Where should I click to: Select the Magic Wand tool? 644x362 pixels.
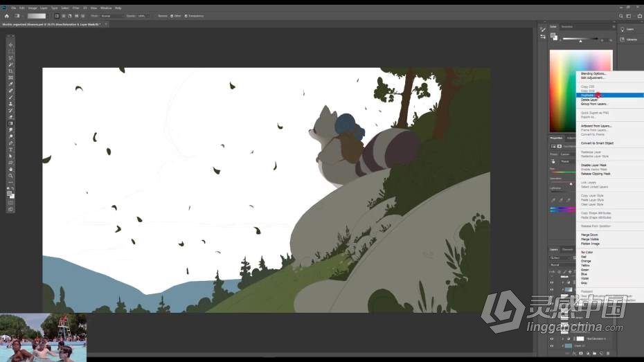(x=10, y=64)
